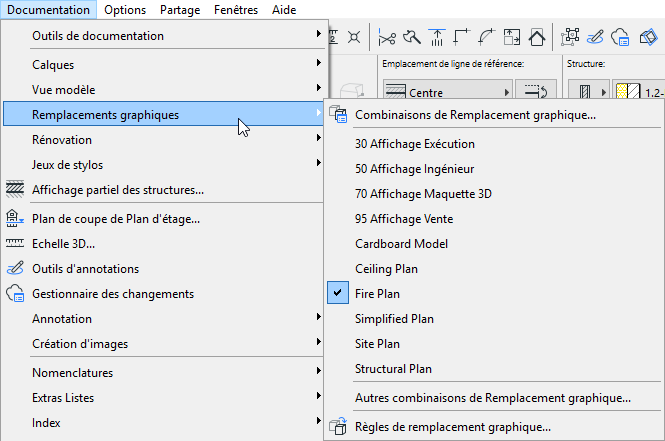Click the trim axe toolbar icon
This screenshot has height=441, width=665.
(x=411, y=37)
